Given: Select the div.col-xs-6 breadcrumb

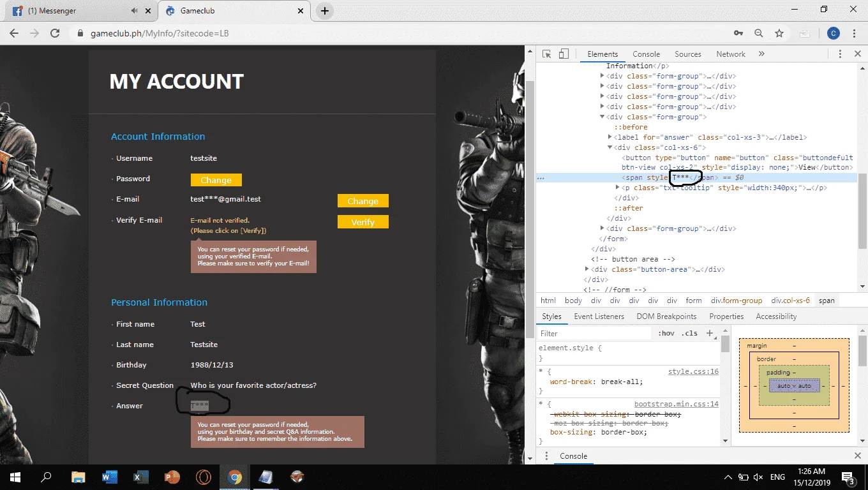Looking at the screenshot, I should click(790, 301).
